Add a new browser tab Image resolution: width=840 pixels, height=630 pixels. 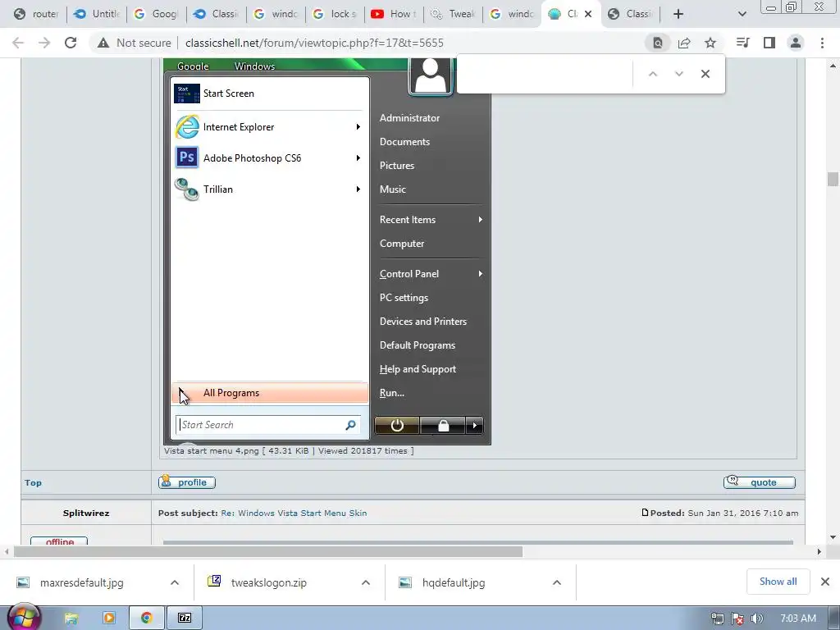tap(678, 14)
